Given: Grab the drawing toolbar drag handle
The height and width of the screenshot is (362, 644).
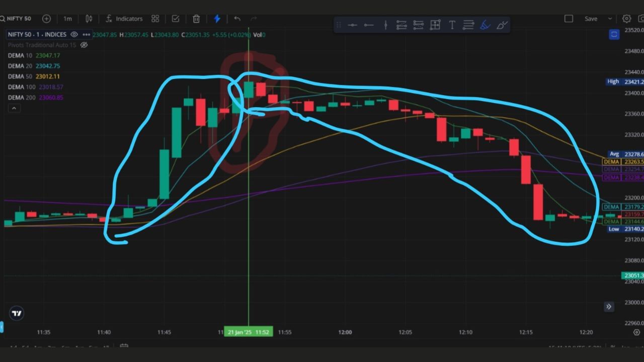Looking at the screenshot, I should pyautogui.click(x=339, y=25).
